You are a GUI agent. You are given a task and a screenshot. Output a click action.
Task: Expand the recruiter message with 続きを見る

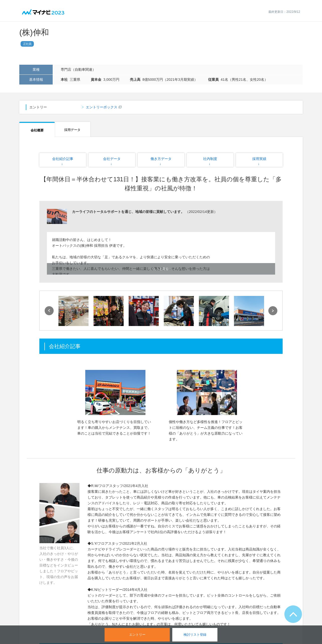tap(161, 269)
